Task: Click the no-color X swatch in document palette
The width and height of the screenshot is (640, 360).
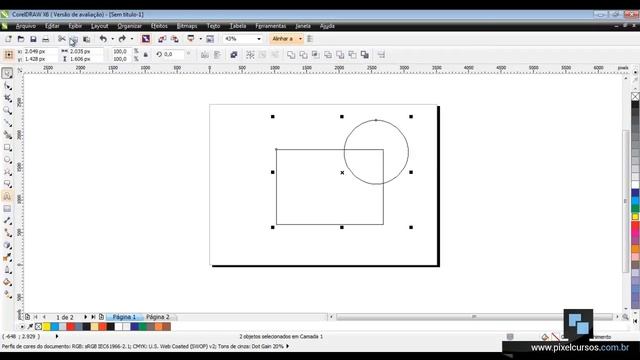Action: [x=38, y=327]
